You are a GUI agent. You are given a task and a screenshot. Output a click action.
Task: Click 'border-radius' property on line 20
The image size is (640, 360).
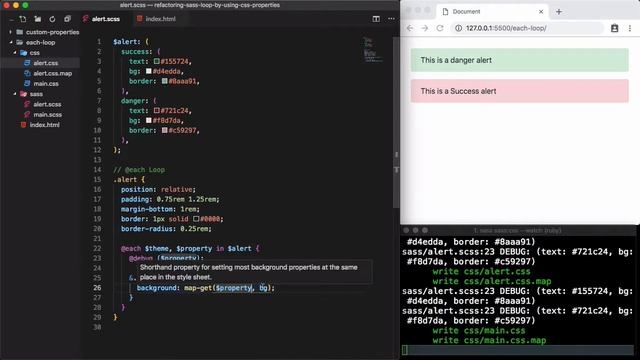pos(147,229)
